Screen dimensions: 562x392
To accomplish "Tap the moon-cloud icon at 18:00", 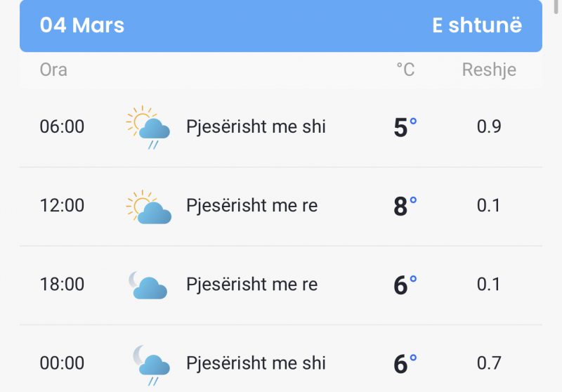I will pyautogui.click(x=148, y=285).
